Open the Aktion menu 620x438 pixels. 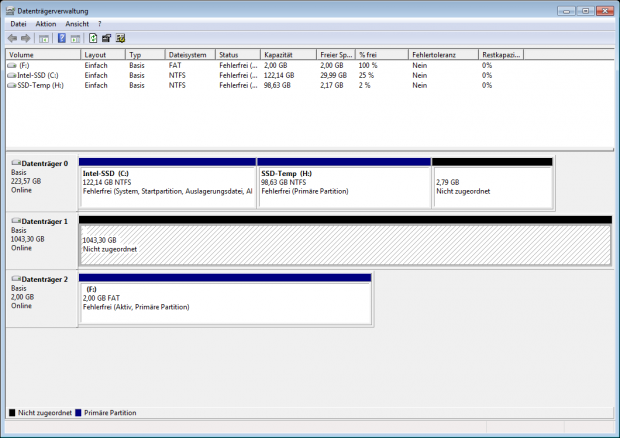pyautogui.click(x=45, y=23)
